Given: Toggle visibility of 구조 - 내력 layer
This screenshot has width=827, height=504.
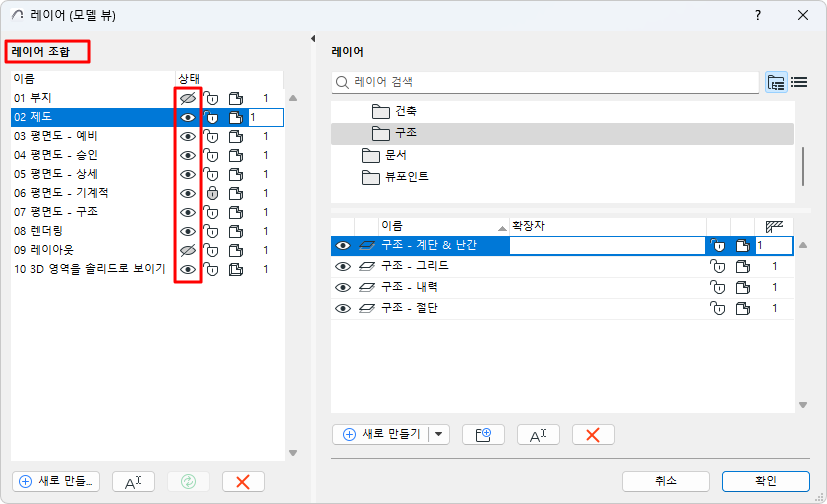Looking at the screenshot, I should pyautogui.click(x=343, y=287).
